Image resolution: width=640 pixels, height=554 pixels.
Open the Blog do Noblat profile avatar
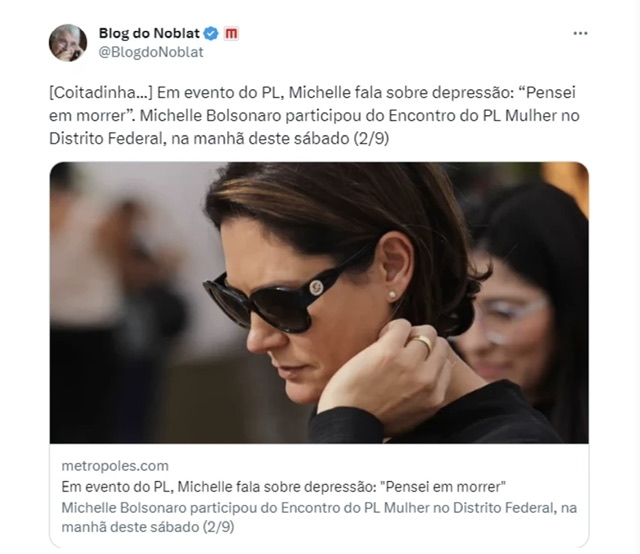[x=68, y=43]
